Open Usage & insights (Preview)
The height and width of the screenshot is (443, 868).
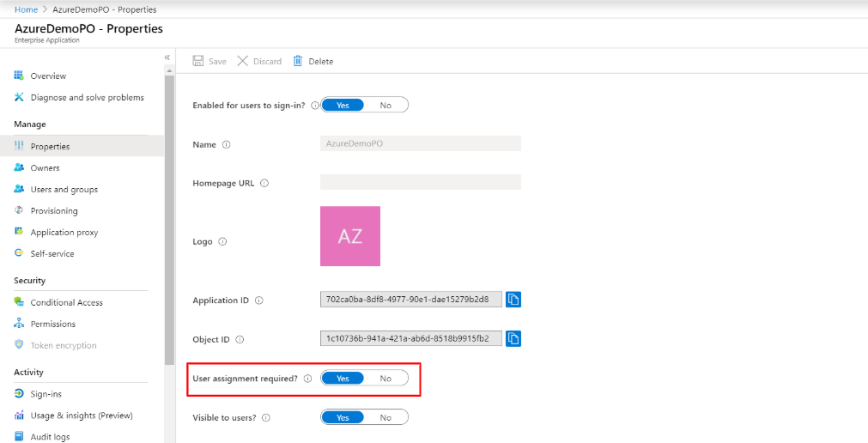pyautogui.click(x=81, y=416)
